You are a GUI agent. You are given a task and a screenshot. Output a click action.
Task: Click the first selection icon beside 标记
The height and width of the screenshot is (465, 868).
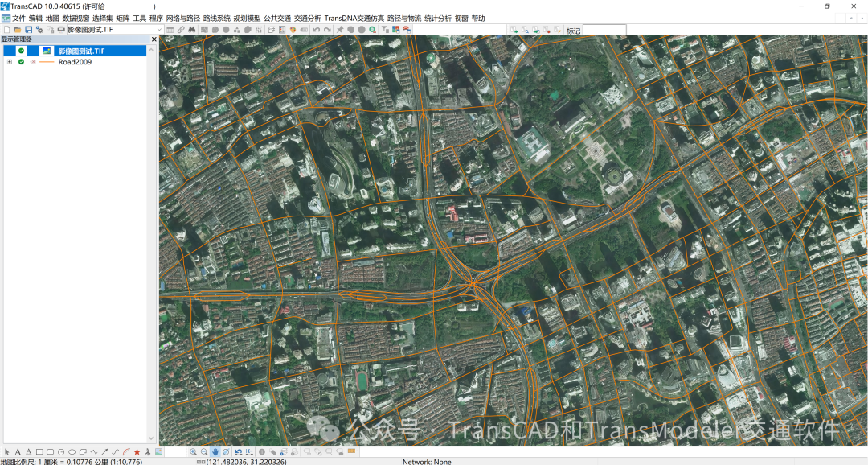coord(514,30)
